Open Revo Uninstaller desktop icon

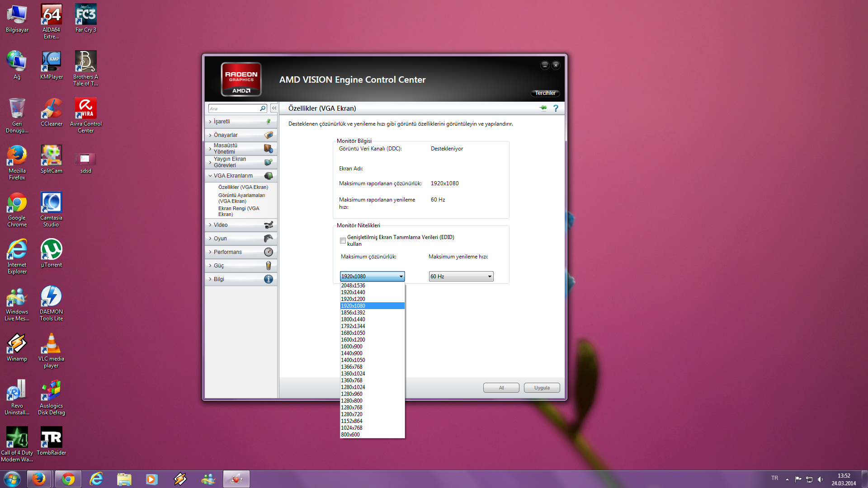(x=17, y=398)
